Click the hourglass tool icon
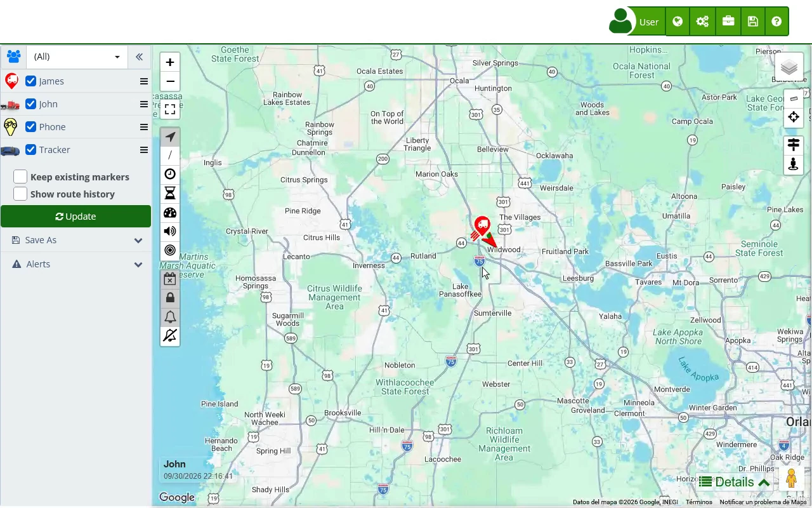Screen dimensions: 812x508 (x=170, y=194)
